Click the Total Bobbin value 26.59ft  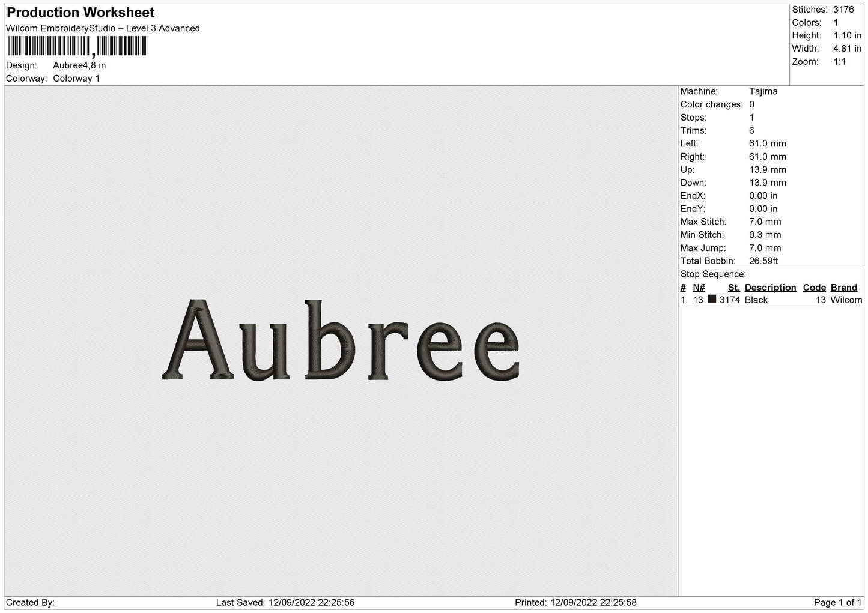pyautogui.click(x=763, y=261)
